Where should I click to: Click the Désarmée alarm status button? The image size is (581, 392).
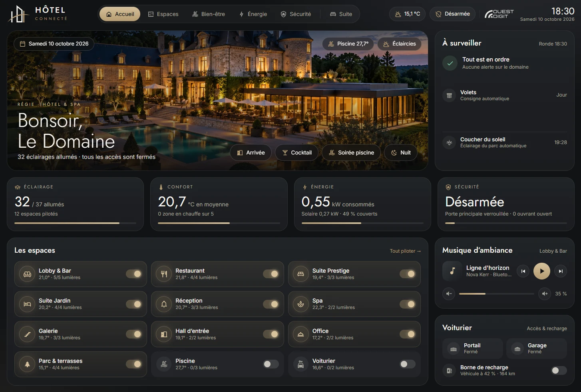453,14
